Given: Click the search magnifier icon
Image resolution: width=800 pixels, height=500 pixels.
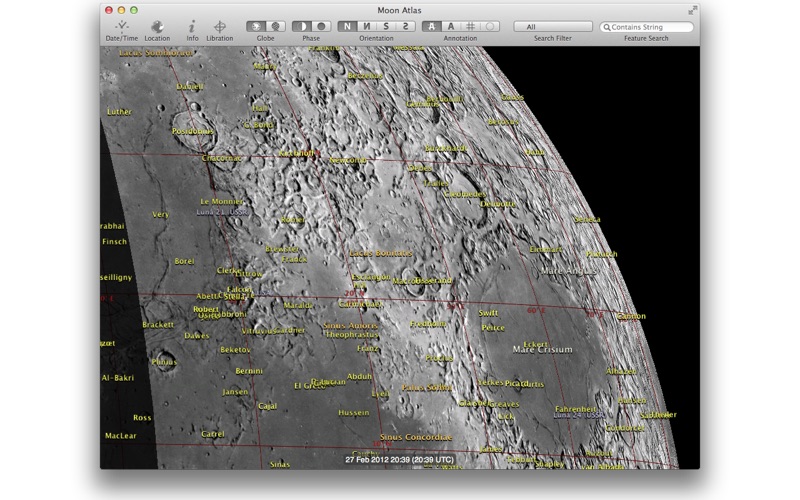Looking at the screenshot, I should tap(607, 27).
